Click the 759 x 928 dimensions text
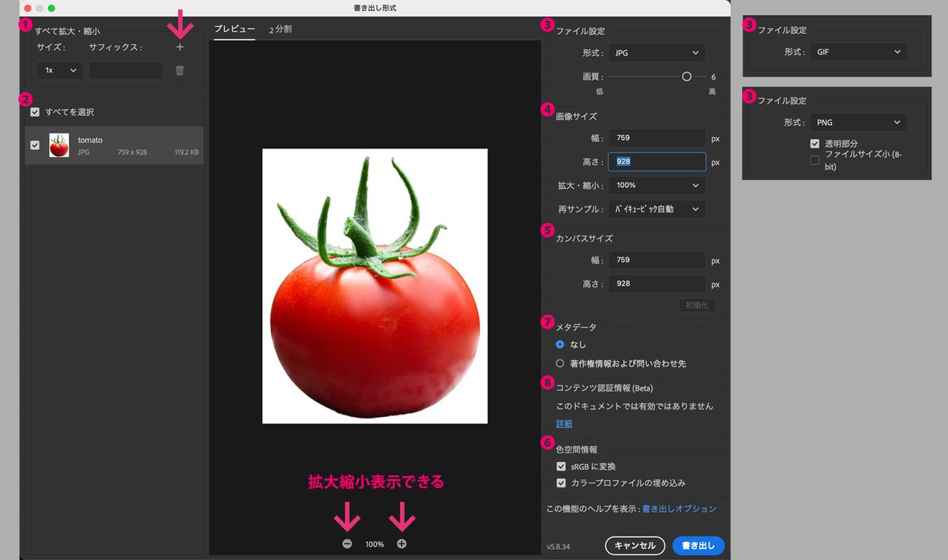Image resolution: width=948 pixels, height=560 pixels. coord(132,152)
